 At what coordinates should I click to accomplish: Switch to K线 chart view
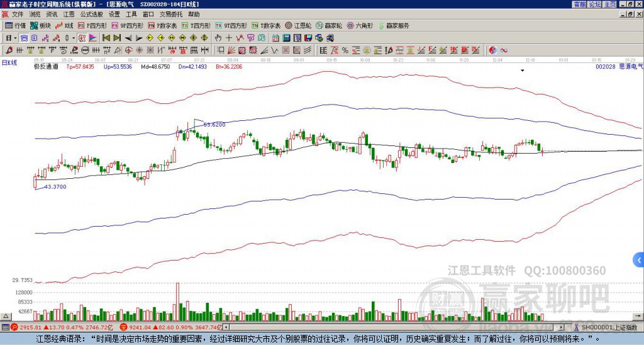[x=64, y=25]
